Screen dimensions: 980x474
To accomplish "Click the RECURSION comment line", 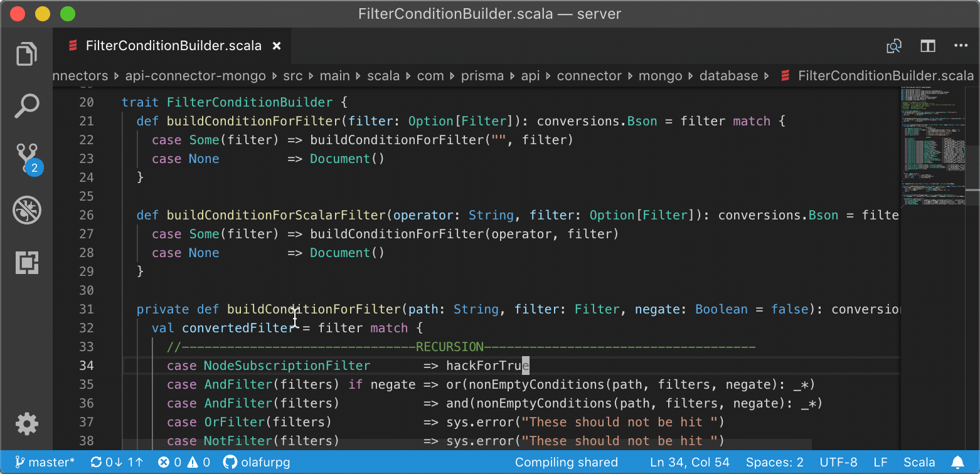I will pos(461,347).
